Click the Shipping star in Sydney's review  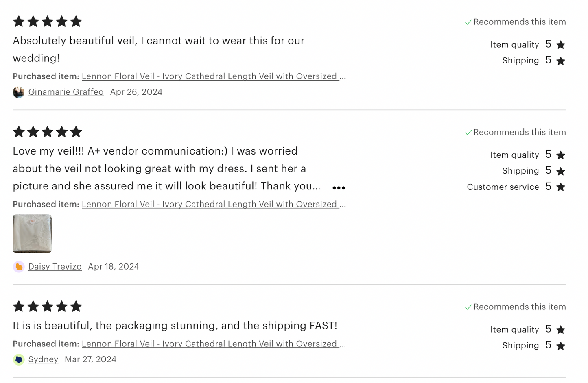point(560,346)
